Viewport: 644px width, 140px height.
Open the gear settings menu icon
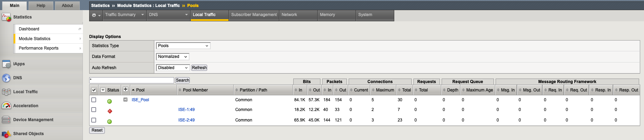click(x=95, y=15)
